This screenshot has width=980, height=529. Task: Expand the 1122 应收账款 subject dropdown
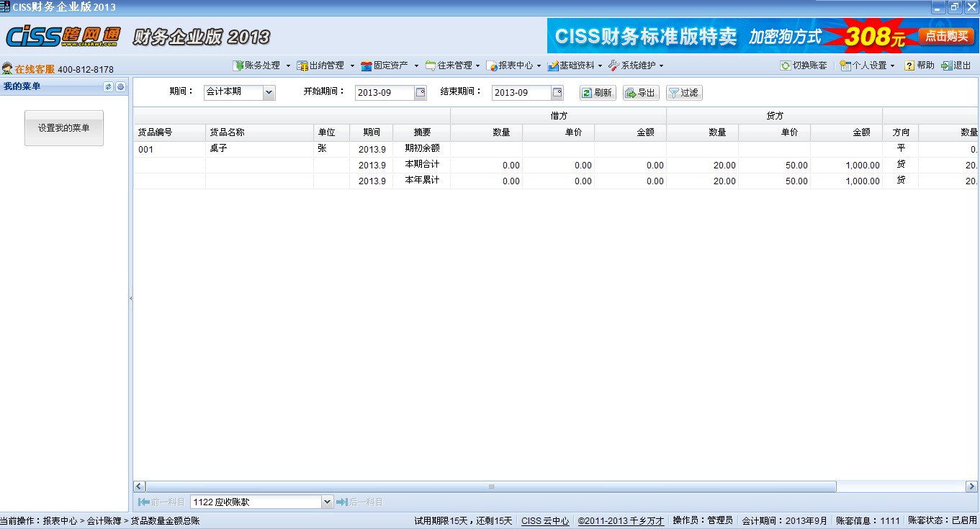[x=327, y=502]
